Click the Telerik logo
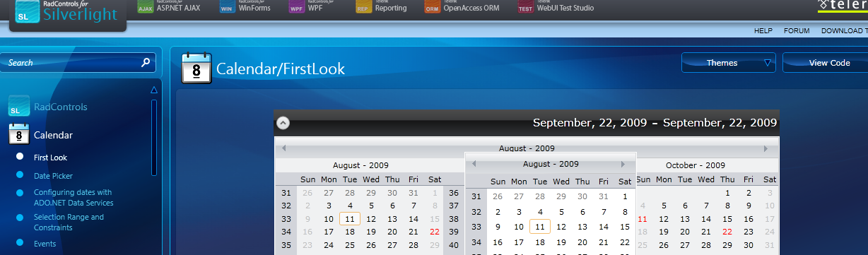The image size is (868, 255). point(843,7)
